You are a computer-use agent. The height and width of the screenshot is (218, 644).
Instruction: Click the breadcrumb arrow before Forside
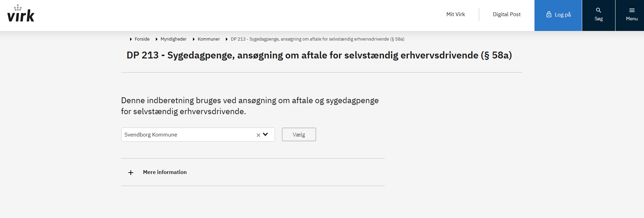(x=131, y=39)
